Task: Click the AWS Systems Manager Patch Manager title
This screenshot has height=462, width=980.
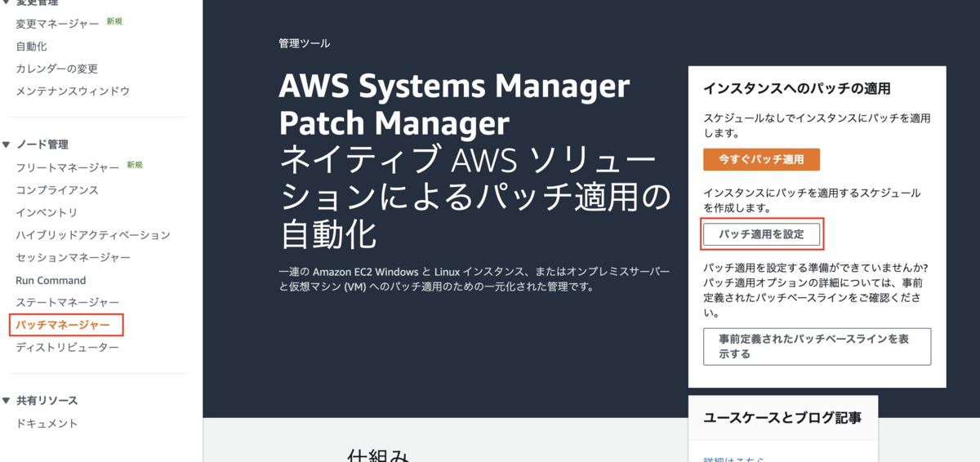Action: pyautogui.click(x=454, y=104)
